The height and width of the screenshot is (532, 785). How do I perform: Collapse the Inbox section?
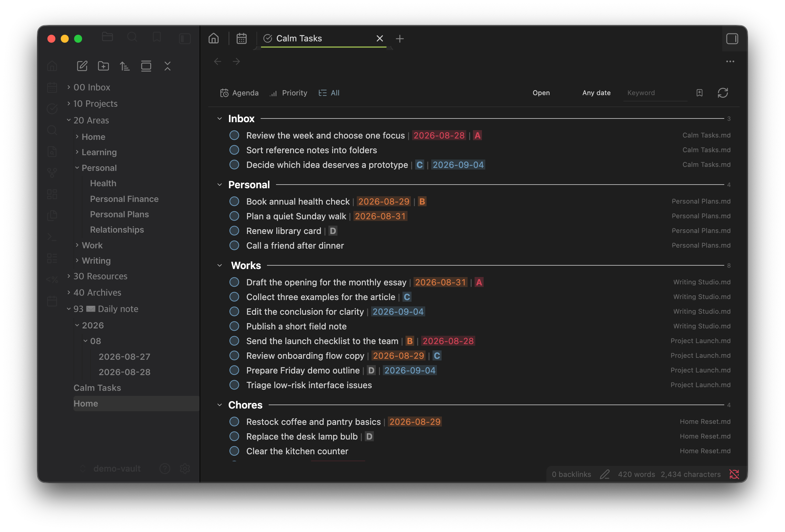[220, 119]
